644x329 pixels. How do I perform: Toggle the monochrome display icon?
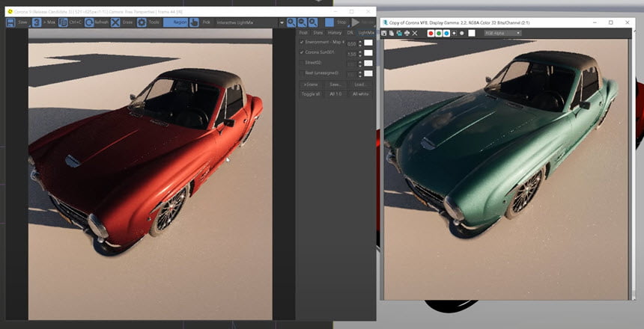point(461,33)
